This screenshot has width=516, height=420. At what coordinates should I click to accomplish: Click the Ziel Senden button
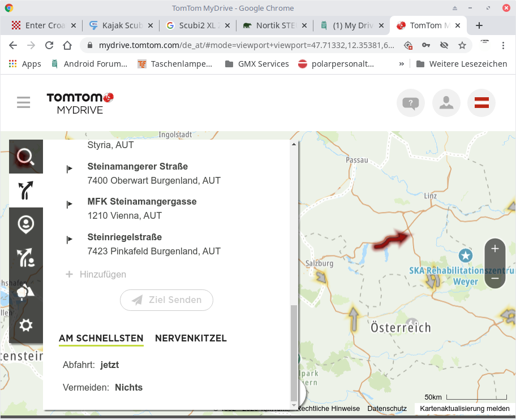(166, 300)
